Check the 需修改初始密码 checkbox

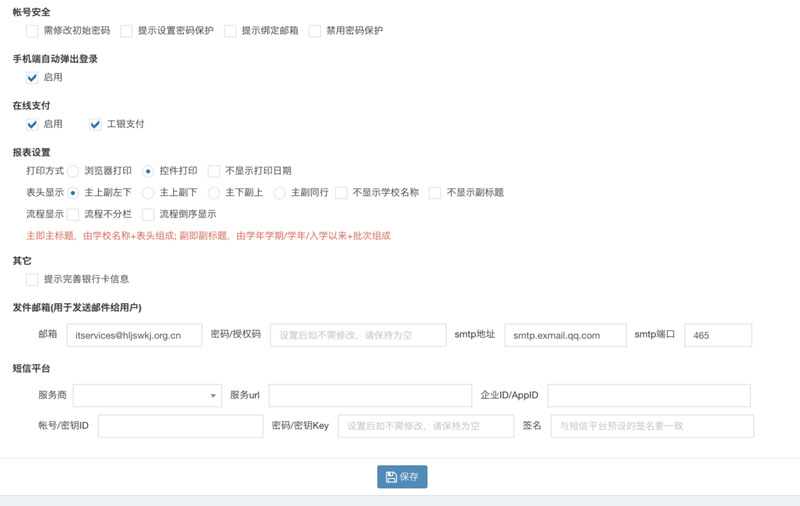[33, 31]
